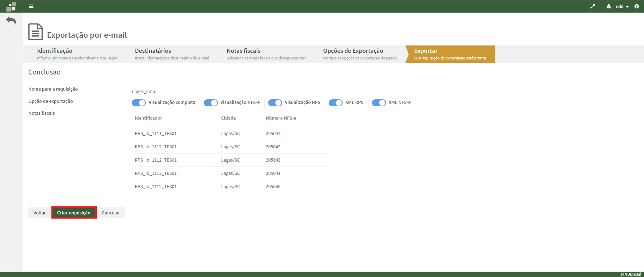
Task: Turn off Visualização RPS toggle
Action: coord(275,103)
